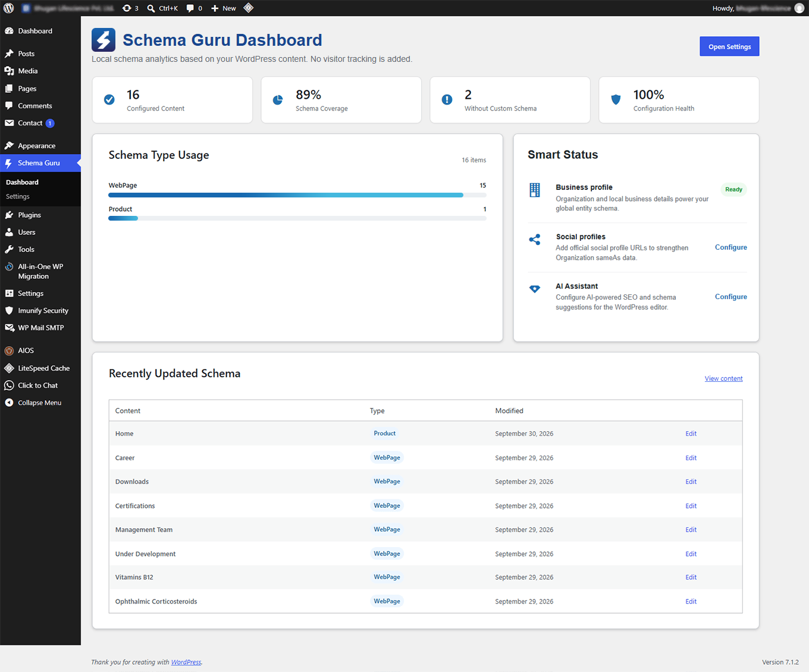Click the Without Custom Schema alert icon
The image size is (809, 672).
pos(447,100)
